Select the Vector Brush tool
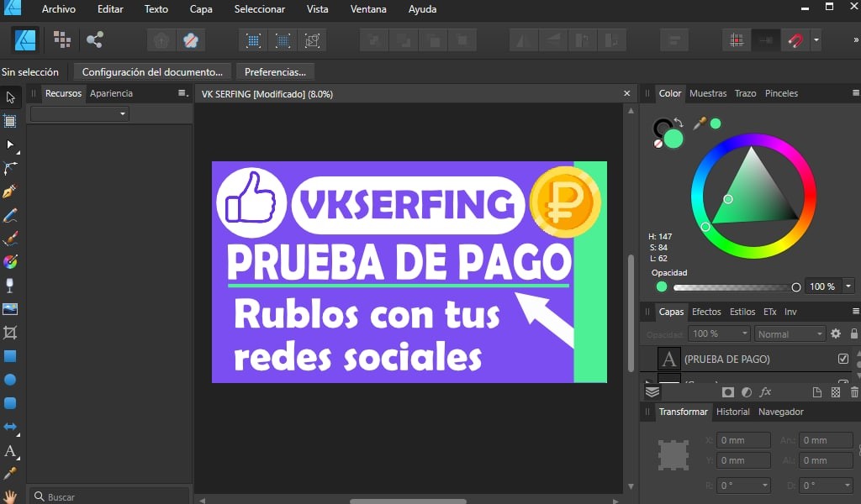This screenshot has height=504, width=861. click(x=10, y=239)
